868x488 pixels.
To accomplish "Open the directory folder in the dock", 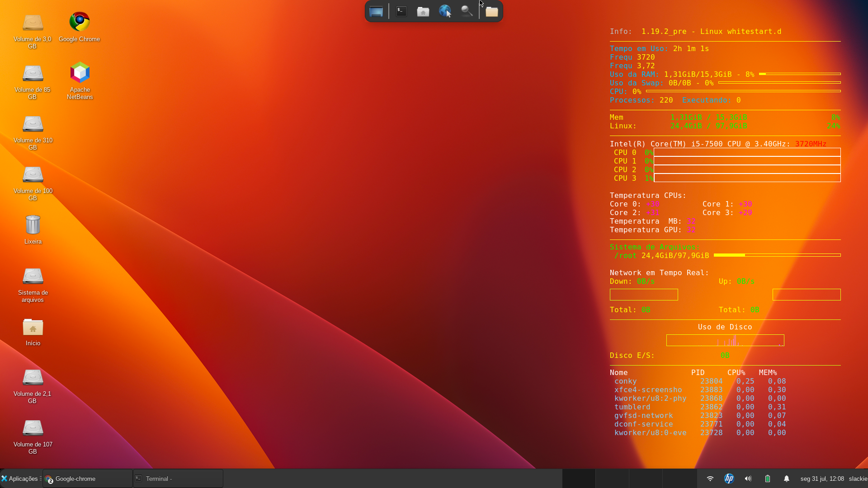I will pos(492,11).
